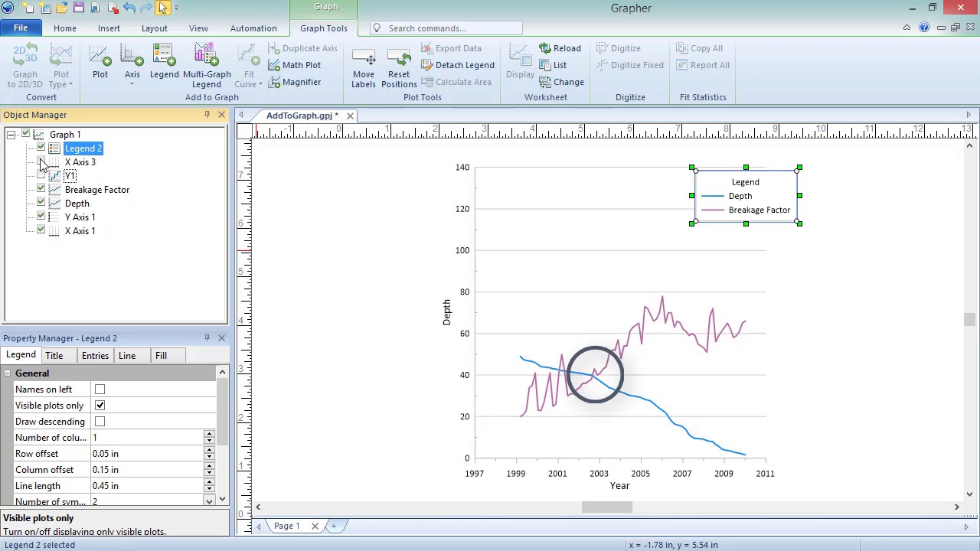Open the quick access toolbar customize arrow
Viewport: 980px width, 551px height.
[x=176, y=8]
